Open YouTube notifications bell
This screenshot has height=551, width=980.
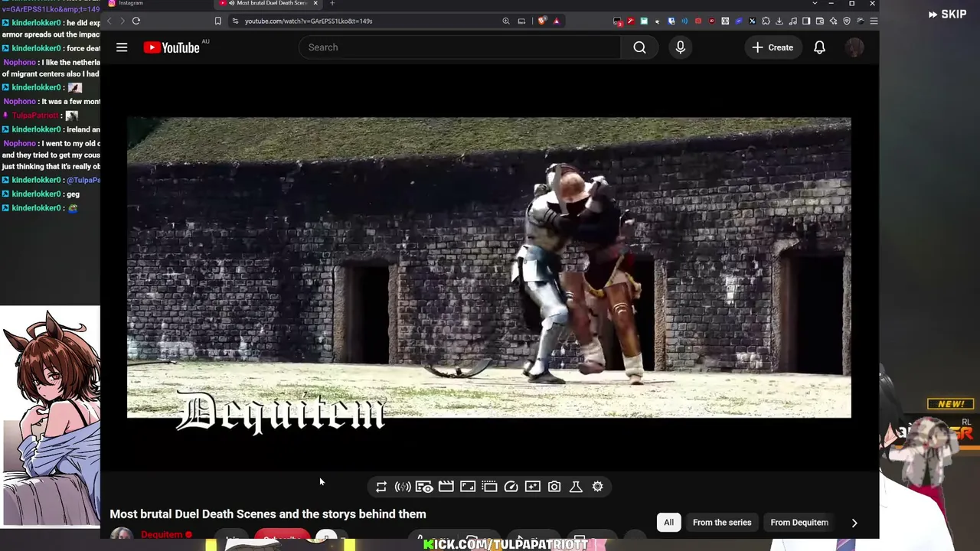pos(819,47)
